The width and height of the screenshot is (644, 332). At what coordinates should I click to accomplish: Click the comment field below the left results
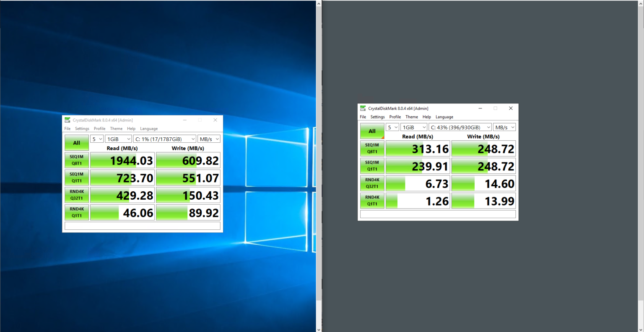tap(142, 225)
